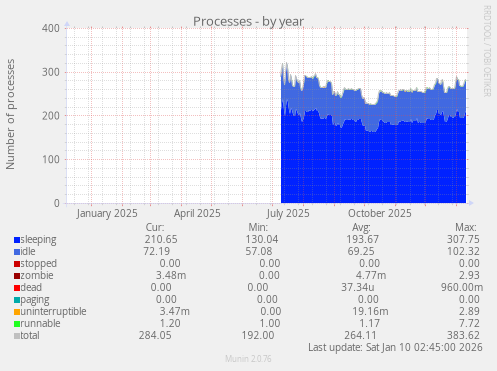
Task: Click the 'Max:' column header
Action: (x=466, y=227)
